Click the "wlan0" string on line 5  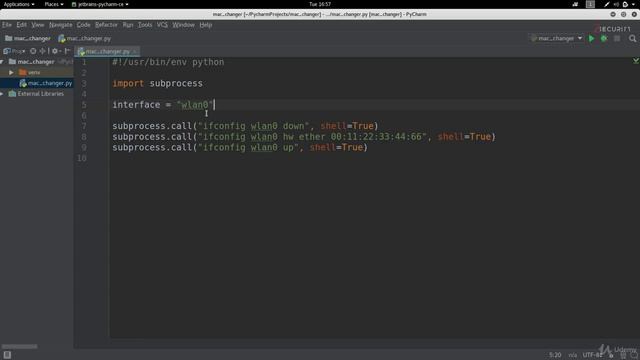(x=195, y=105)
